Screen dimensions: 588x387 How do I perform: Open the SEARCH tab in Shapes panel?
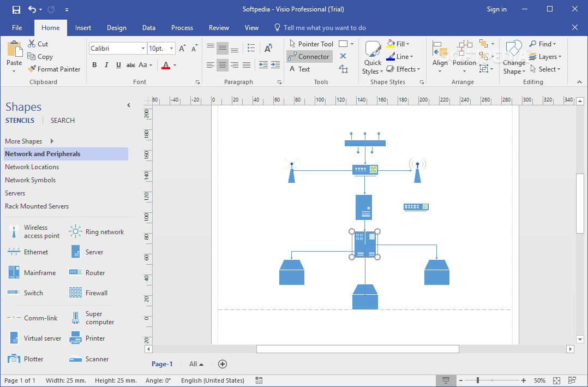62,120
